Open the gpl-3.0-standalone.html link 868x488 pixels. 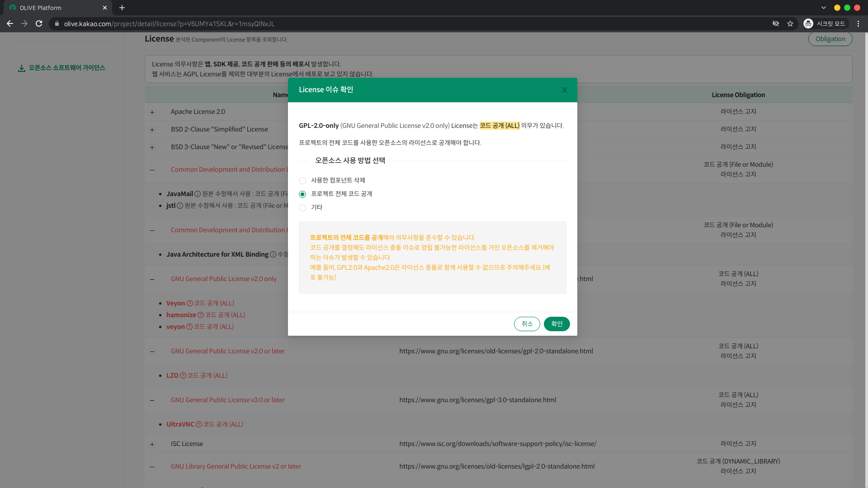click(x=477, y=399)
